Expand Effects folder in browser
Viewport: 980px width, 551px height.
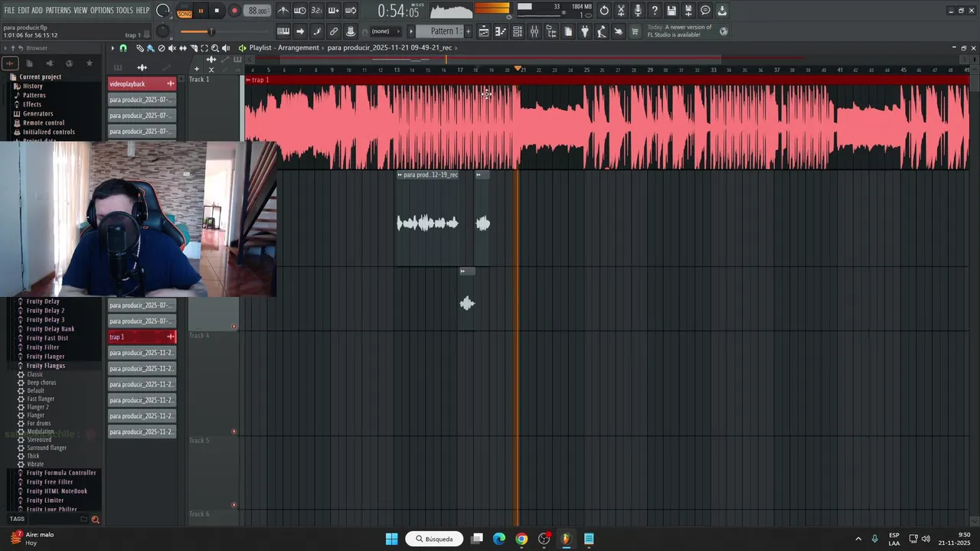click(32, 105)
